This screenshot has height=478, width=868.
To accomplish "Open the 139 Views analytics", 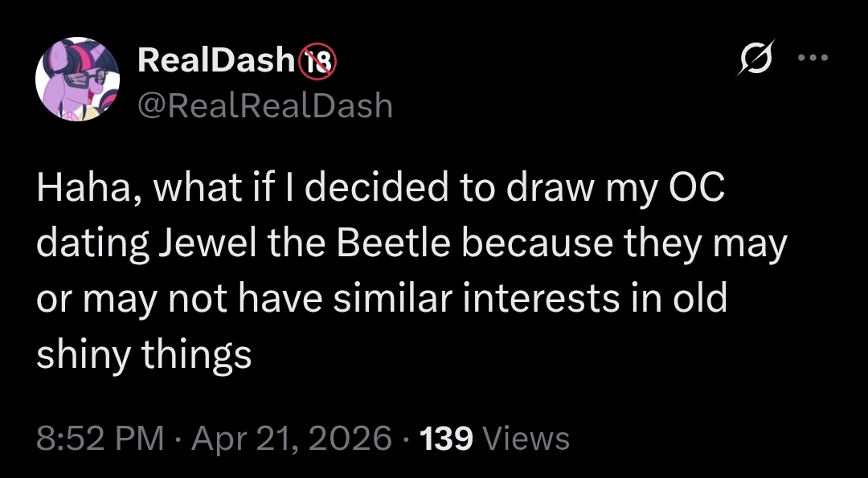I will coord(495,439).
